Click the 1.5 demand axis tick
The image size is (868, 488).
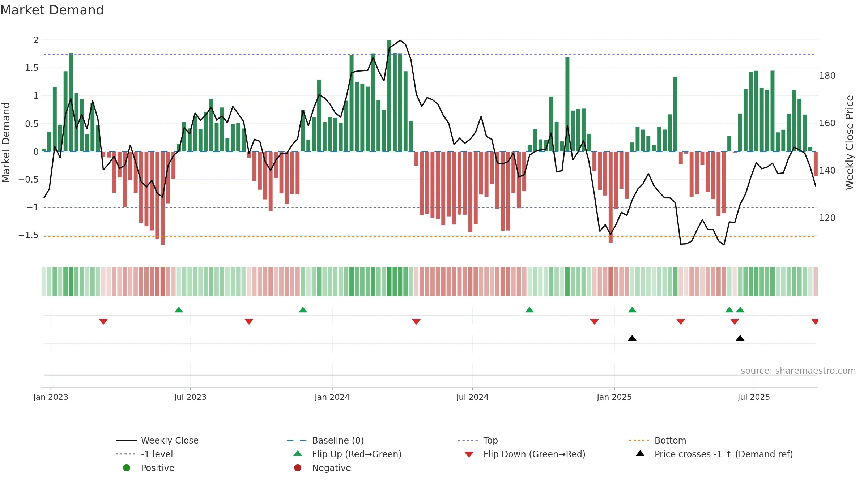(32, 68)
